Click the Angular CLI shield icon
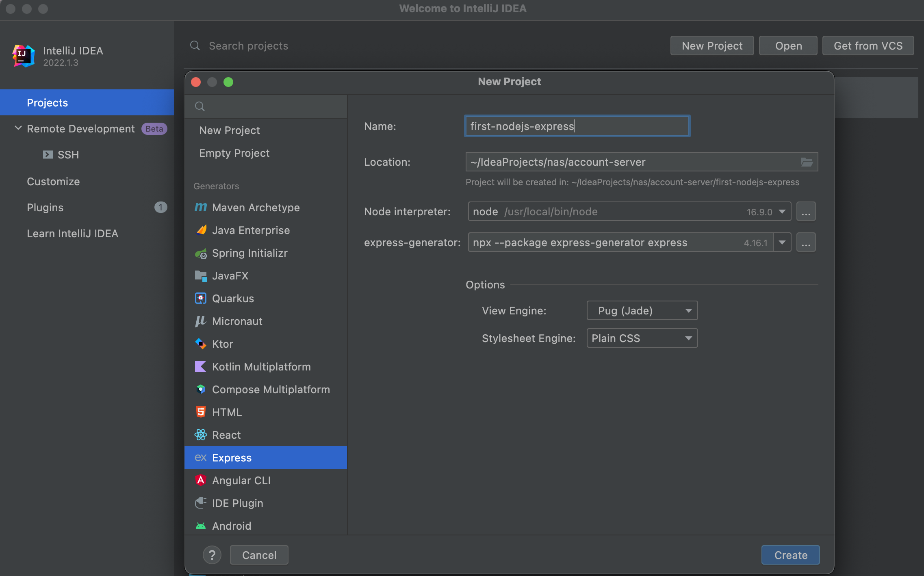Viewport: 924px width, 576px height. click(x=200, y=481)
